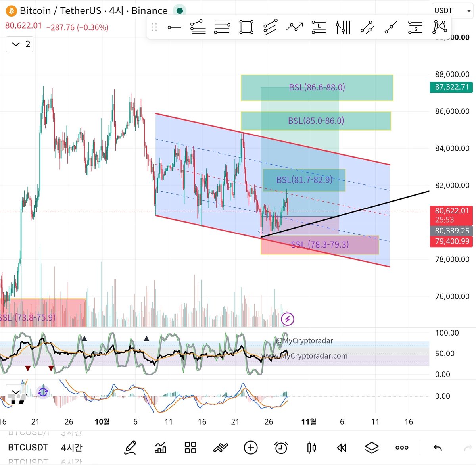The image size is (476, 465).
Task: Select the long position 'L' tool
Action: (319, 27)
